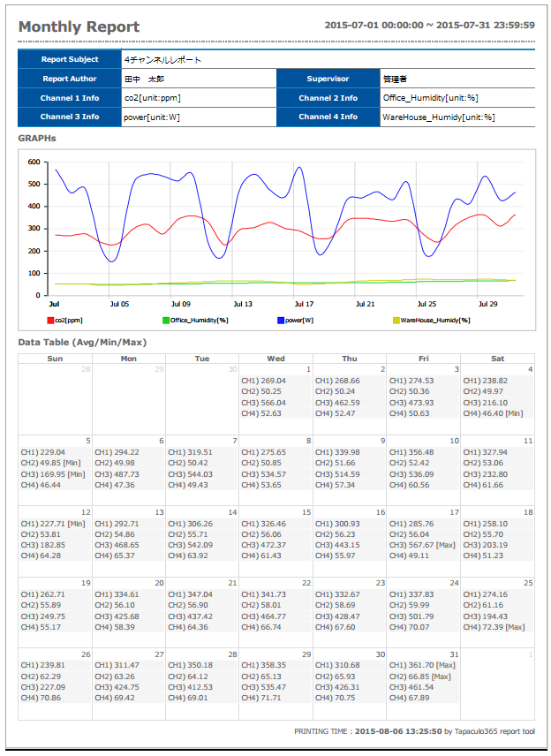Click the "GRAPHs" section heading
Image resolution: width=551 pixels, height=756 pixels.
37,139
